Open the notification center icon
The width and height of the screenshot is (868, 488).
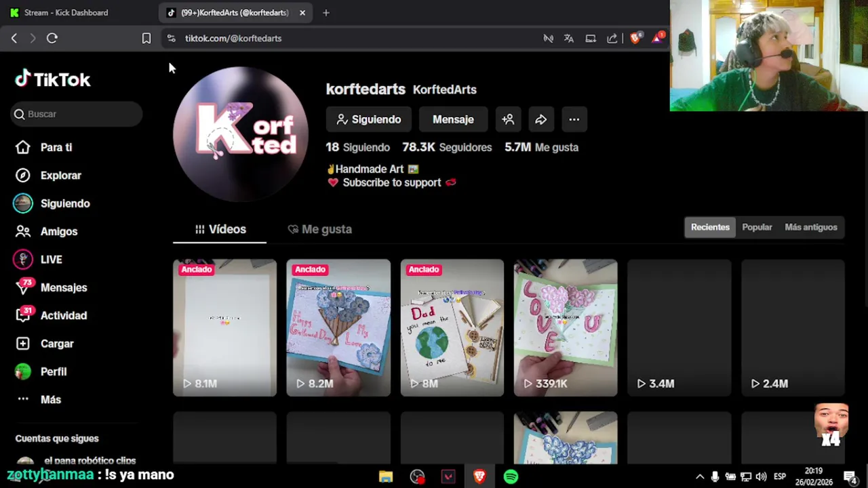tap(850, 476)
